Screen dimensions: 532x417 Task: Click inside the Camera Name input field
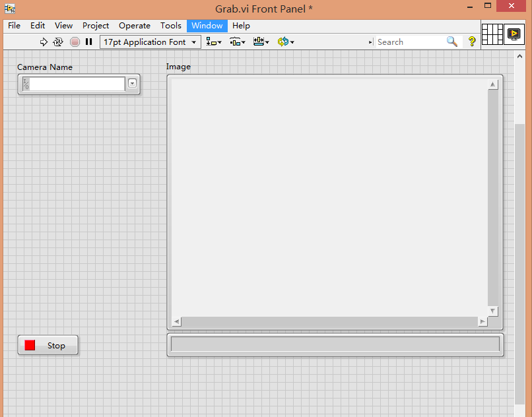click(77, 84)
